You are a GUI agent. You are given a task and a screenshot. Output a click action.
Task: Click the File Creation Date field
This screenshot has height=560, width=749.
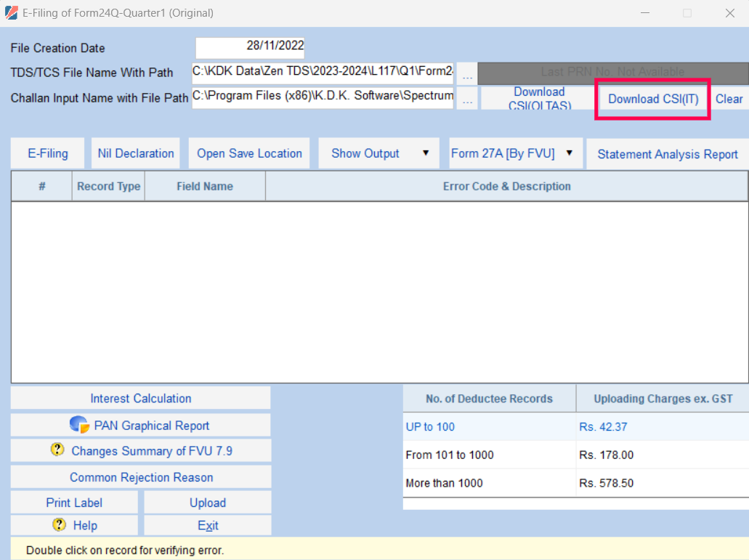tap(250, 48)
